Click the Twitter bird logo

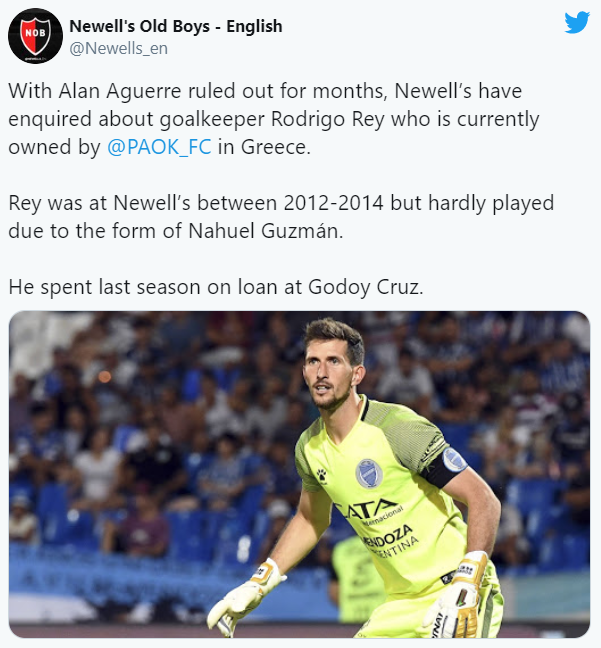577,23
